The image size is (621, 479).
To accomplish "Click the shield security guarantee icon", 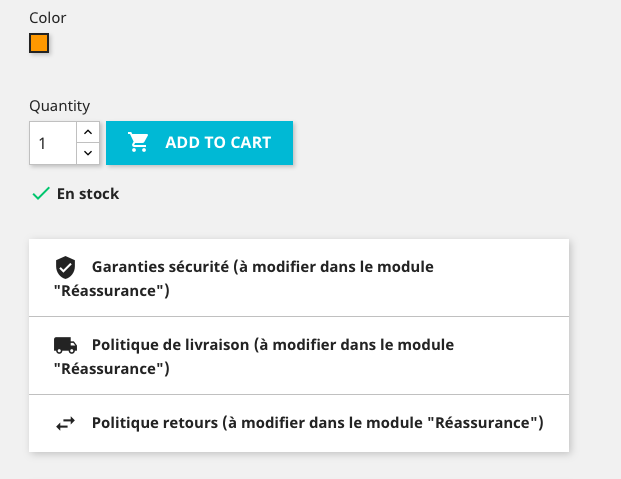I will click(65, 268).
